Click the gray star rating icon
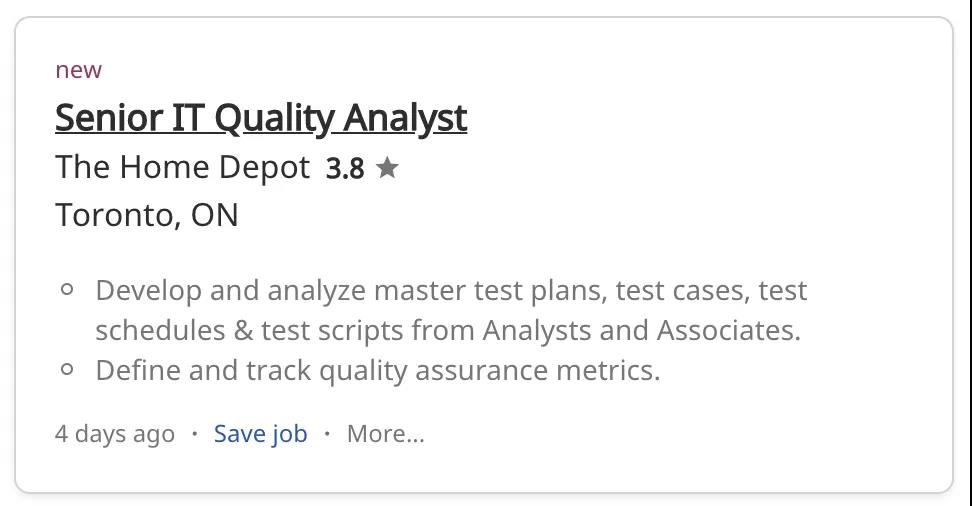Screen dimensions: 972x506 point(387,167)
